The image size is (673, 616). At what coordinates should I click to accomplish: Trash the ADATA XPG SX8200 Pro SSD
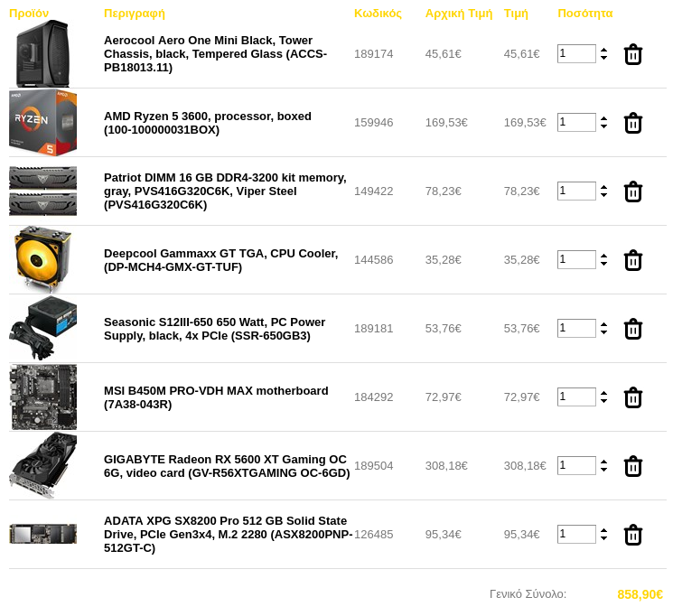click(632, 535)
